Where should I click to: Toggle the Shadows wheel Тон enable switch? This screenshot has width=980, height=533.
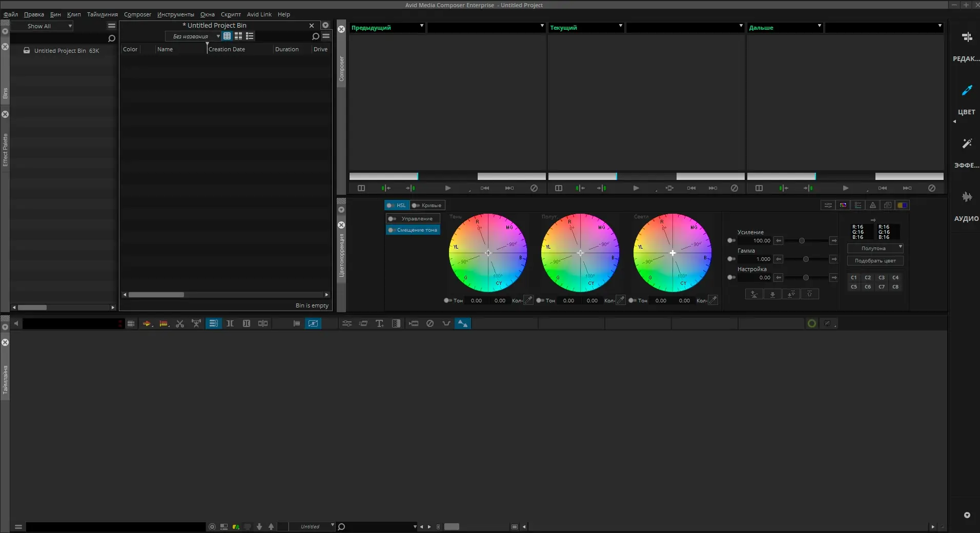coord(447,300)
